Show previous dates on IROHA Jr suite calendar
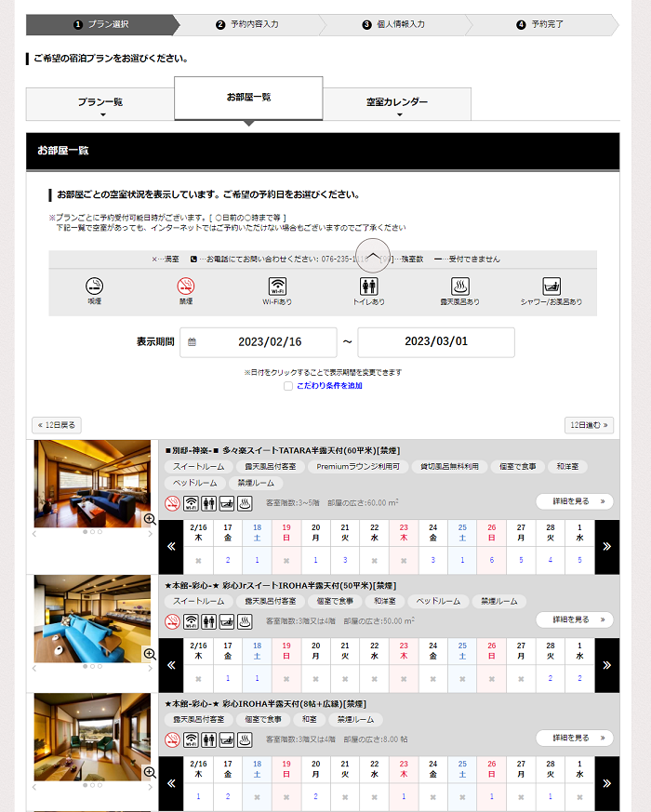Viewport: 651px width, 812px height. pos(171,665)
